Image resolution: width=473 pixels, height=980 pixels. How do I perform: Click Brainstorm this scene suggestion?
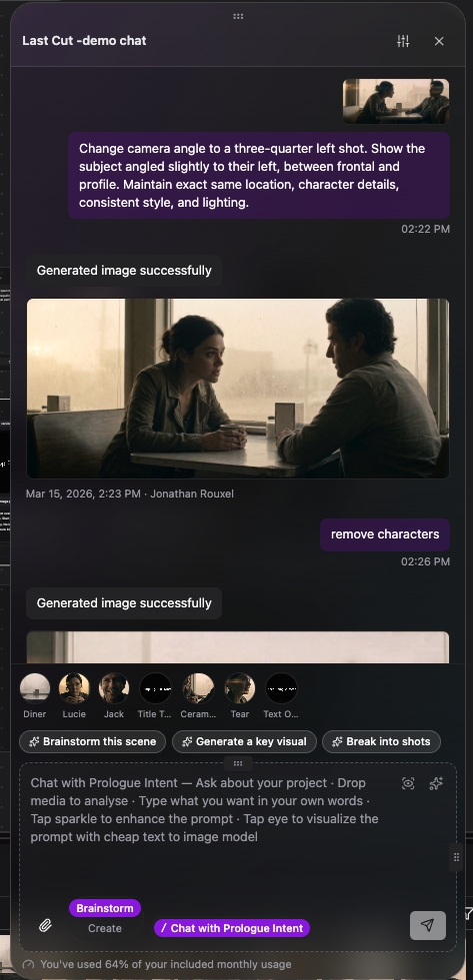click(93, 742)
